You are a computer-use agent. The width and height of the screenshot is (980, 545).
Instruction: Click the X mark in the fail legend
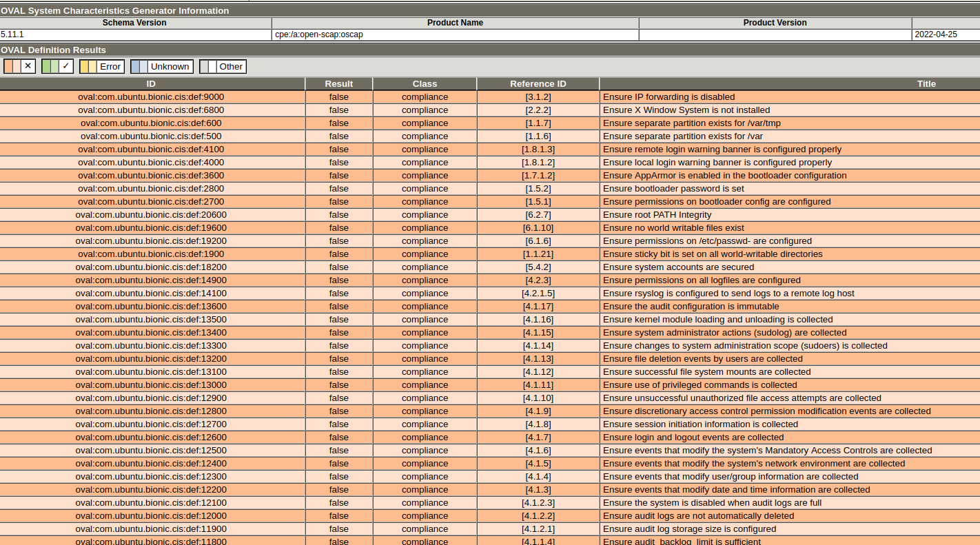[28, 66]
